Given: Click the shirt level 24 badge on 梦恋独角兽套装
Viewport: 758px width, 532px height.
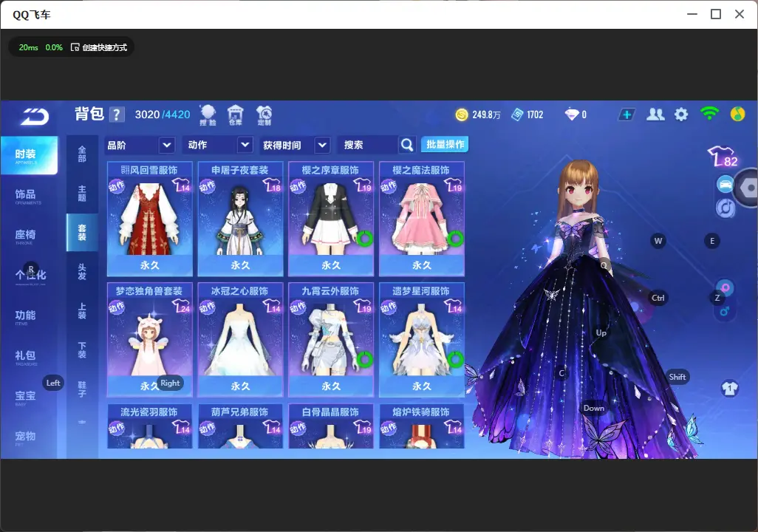Looking at the screenshot, I should (x=181, y=306).
